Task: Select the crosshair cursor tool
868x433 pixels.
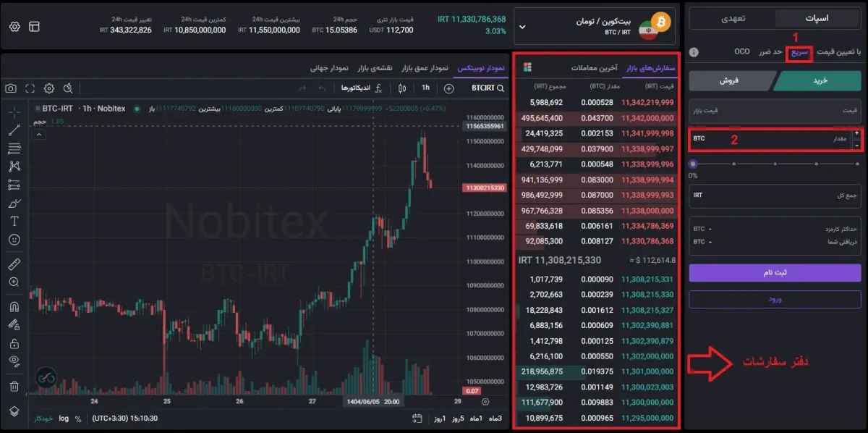Action: 14,112
